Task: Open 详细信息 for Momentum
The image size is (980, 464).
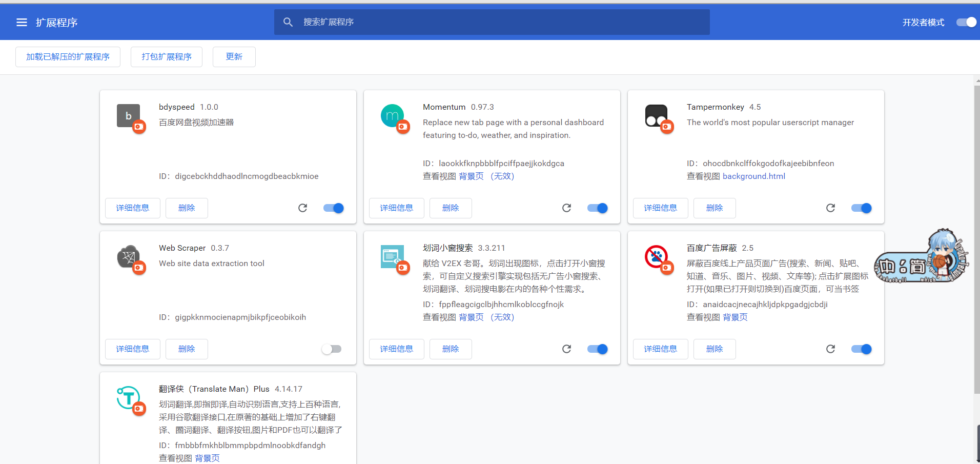Action: coord(397,208)
